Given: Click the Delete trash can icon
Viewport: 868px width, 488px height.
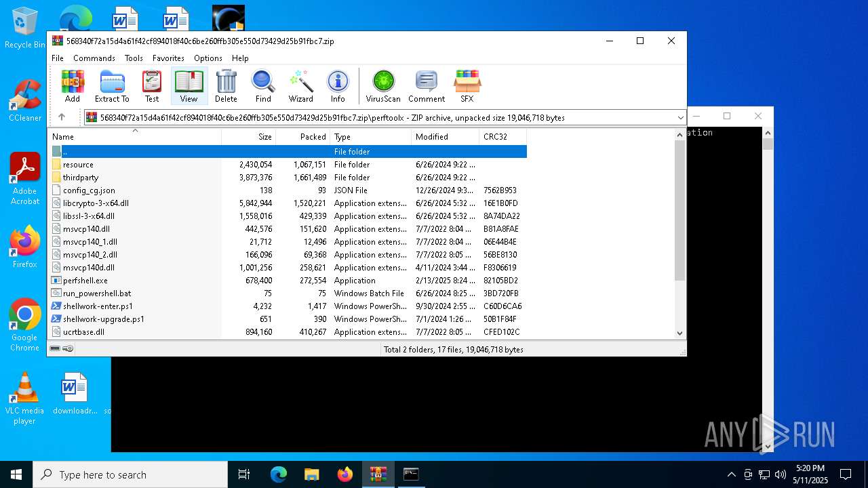Looking at the screenshot, I should coord(226,86).
